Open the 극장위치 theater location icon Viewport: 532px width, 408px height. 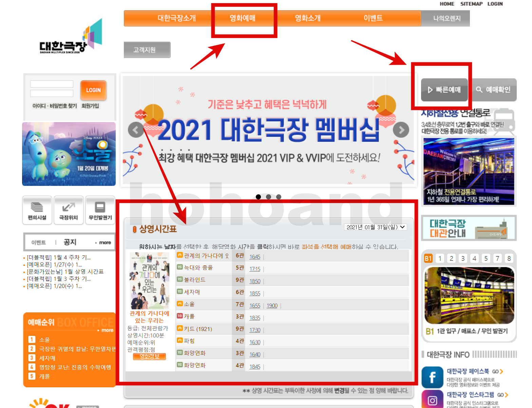click(69, 210)
